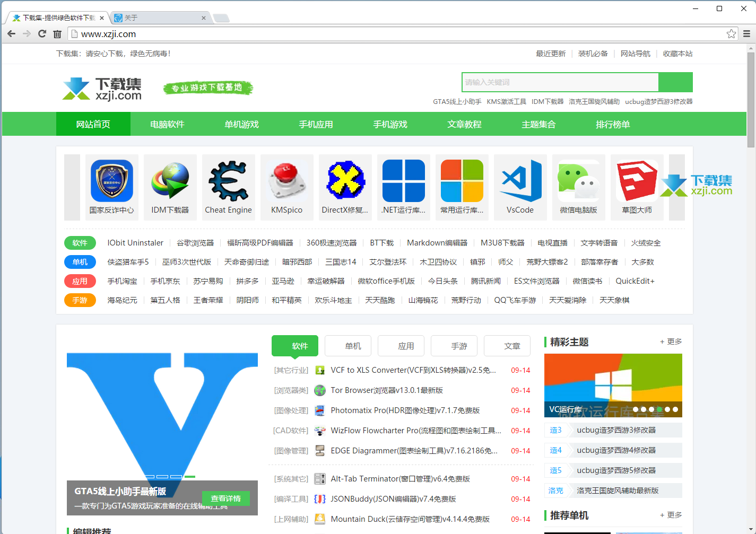Open 电脑软件 in the green nav bar
This screenshot has height=534, width=756.
coord(168,124)
